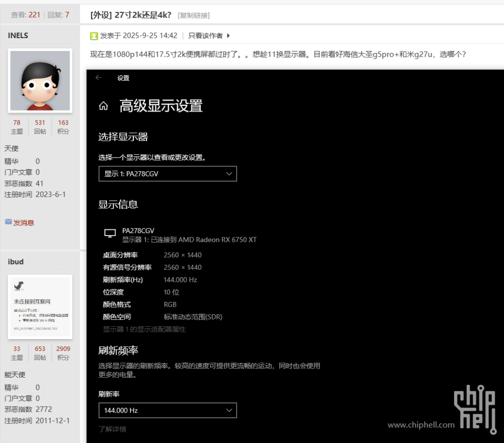The height and width of the screenshot is (443, 504).
Task: Click the post timestamp 2025-9-25 14:42
Action: 150,36
